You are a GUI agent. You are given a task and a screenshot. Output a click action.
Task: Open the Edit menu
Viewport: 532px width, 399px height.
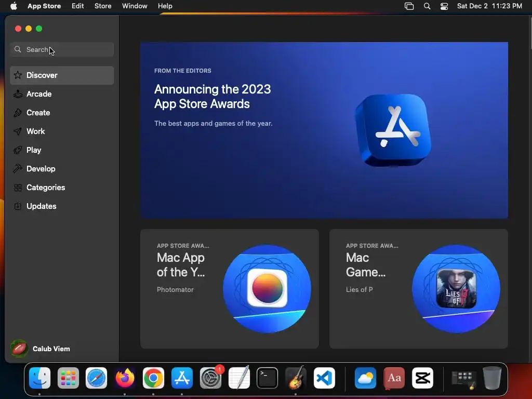[78, 6]
